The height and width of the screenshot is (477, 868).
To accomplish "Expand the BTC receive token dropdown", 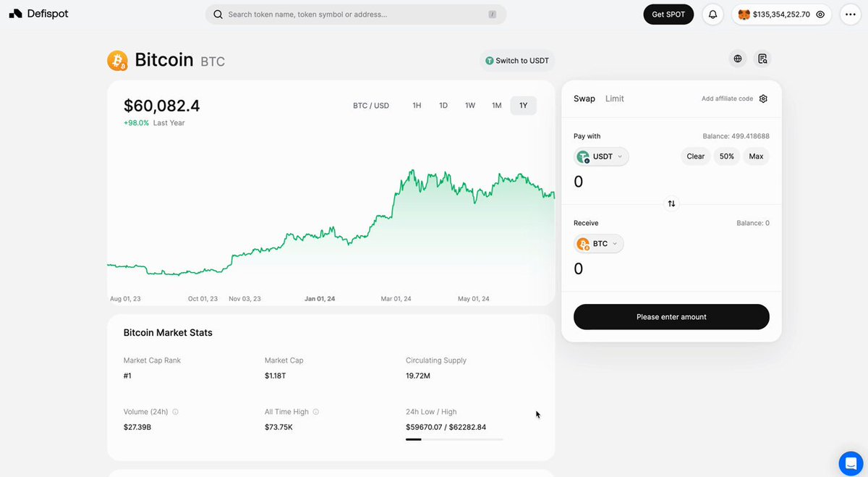I will coord(599,244).
